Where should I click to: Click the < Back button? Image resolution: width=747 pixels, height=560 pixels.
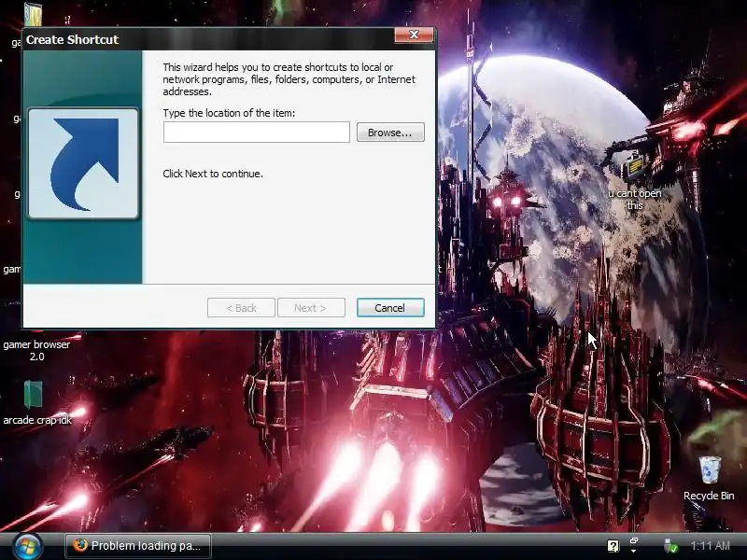[241, 308]
